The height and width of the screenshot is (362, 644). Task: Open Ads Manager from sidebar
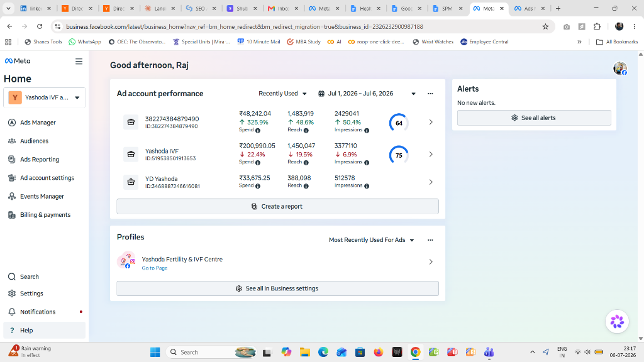[38, 123]
